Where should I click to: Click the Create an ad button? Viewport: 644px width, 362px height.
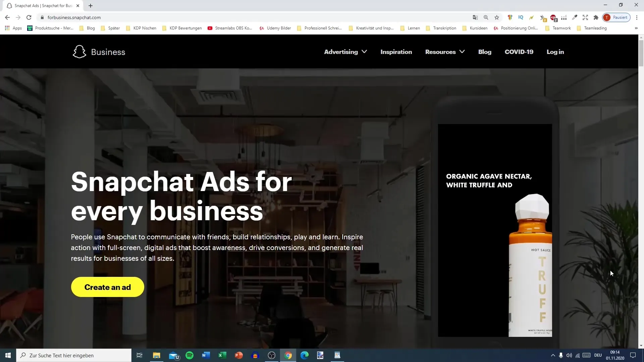click(x=107, y=287)
